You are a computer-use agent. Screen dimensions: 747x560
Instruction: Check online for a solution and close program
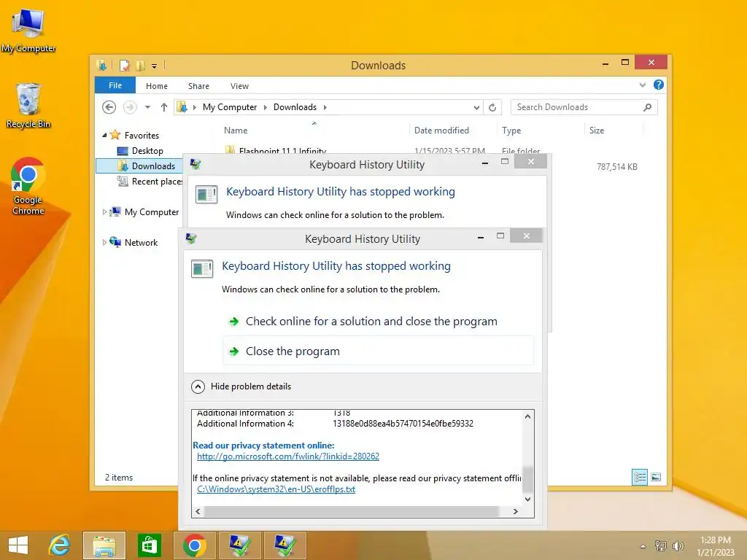coord(378,322)
